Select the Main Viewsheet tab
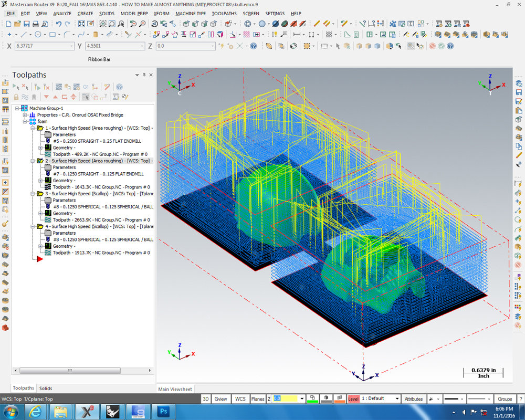The image size is (525, 420). [175, 389]
